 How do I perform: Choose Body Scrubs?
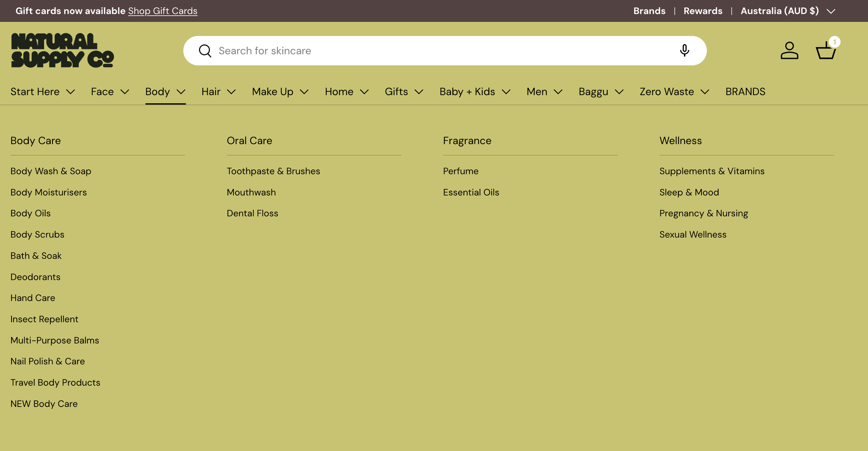point(37,234)
